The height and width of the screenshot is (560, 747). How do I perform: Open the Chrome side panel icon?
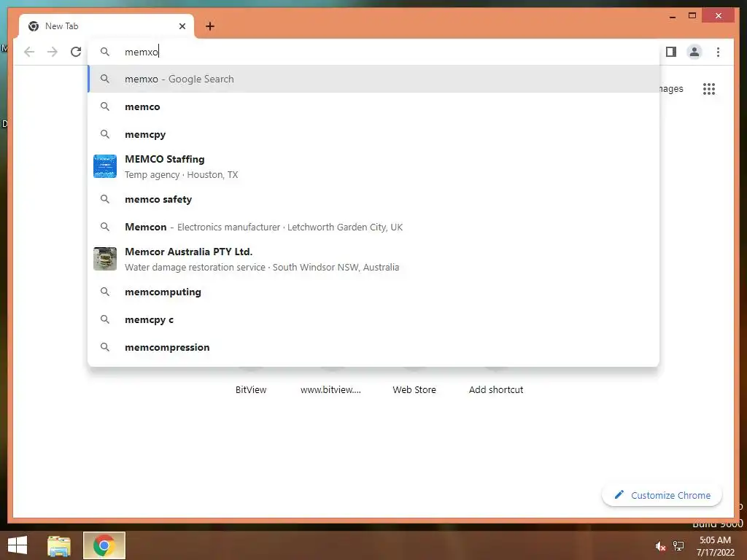[x=671, y=52]
